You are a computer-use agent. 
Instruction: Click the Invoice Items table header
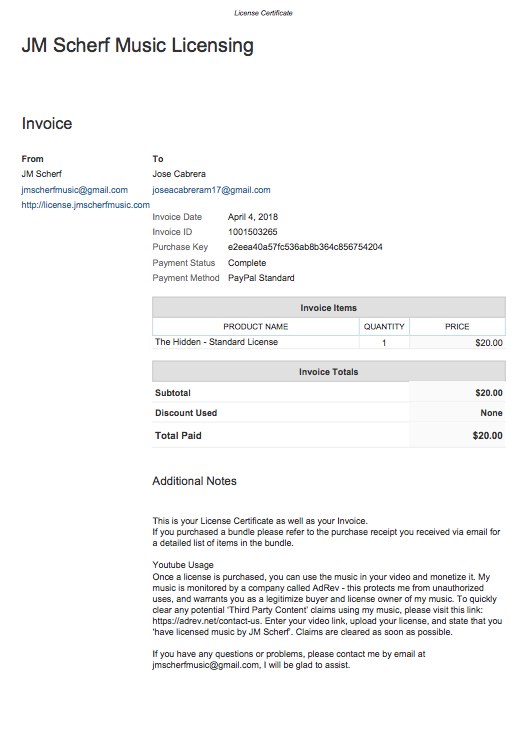point(329,308)
